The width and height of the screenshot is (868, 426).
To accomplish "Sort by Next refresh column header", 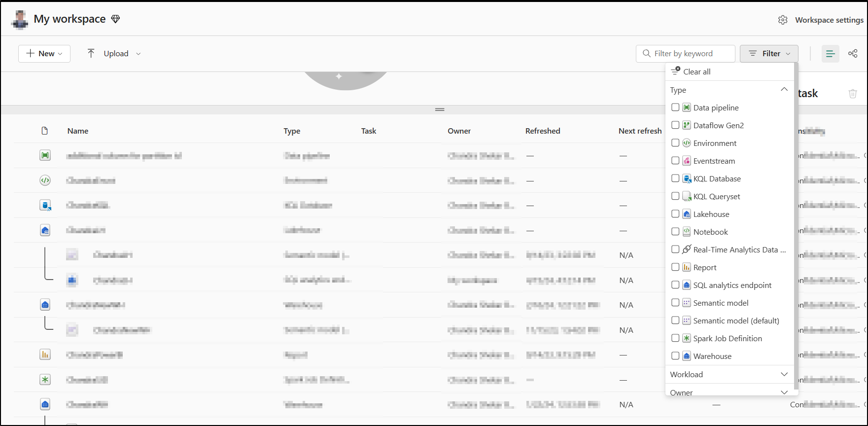I will click(640, 131).
